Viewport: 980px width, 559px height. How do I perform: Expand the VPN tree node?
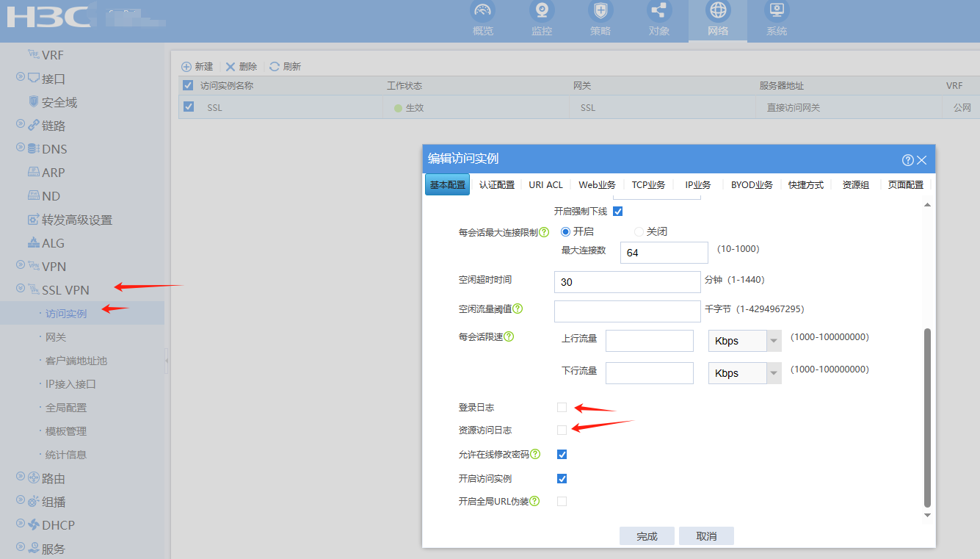21,265
